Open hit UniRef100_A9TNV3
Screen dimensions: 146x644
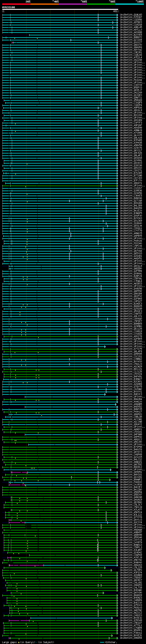point(131,22)
